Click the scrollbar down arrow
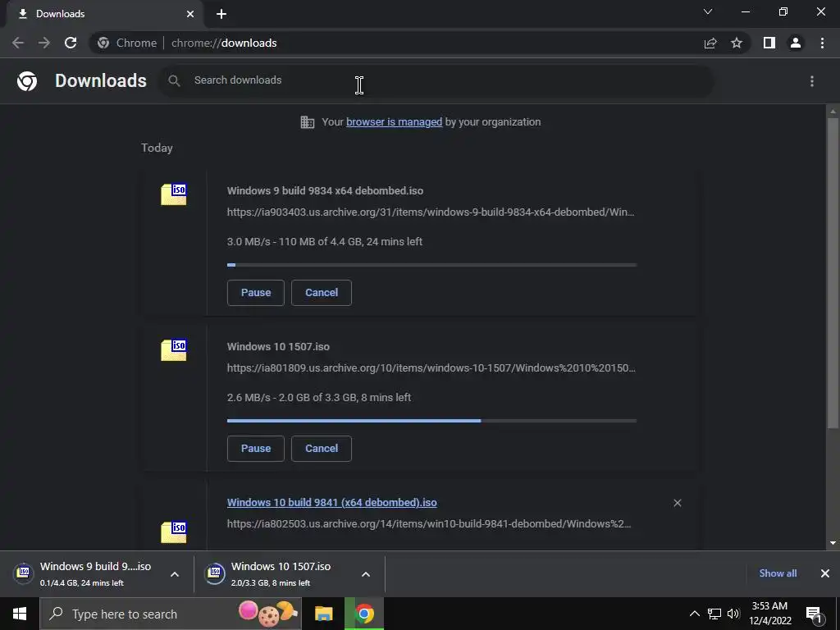Image resolution: width=840 pixels, height=630 pixels. tap(833, 543)
